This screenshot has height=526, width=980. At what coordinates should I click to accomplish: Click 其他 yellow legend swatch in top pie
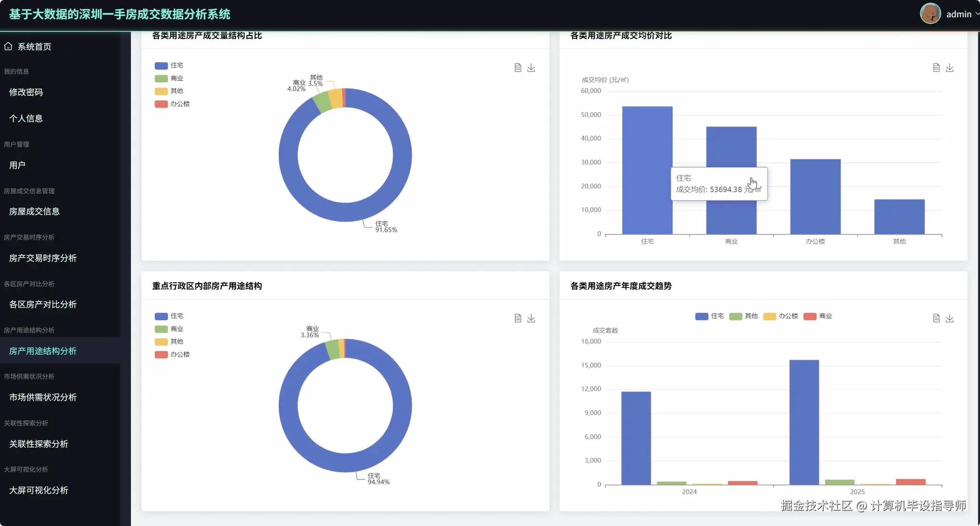(x=161, y=91)
